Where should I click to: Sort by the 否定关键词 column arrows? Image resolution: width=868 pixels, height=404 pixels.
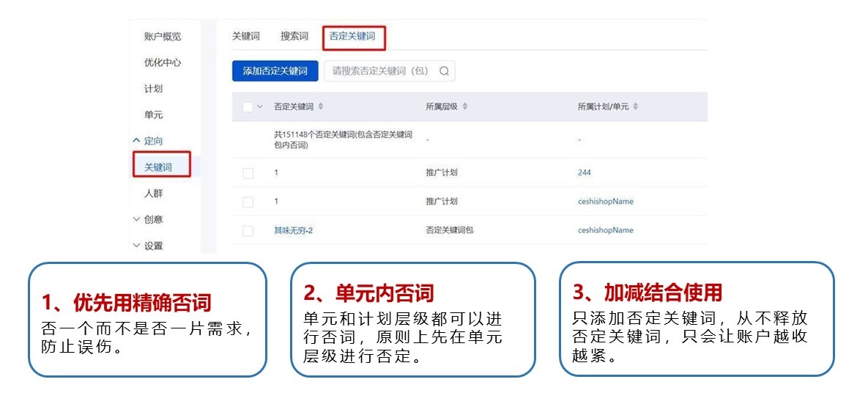coord(321,107)
